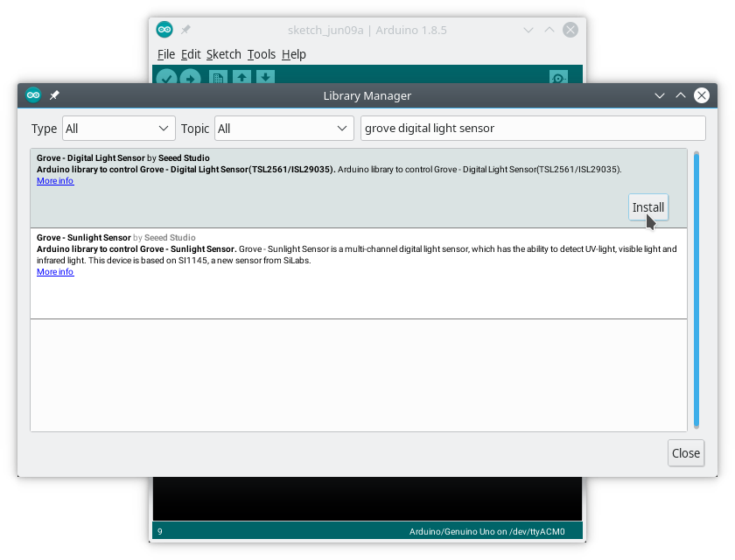Close the Library Manager via Close button

(x=685, y=453)
